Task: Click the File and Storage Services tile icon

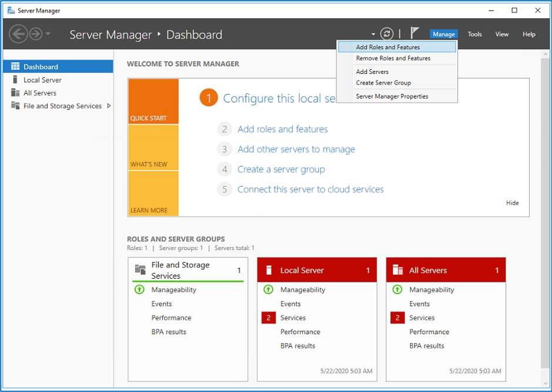Action: pyautogui.click(x=140, y=270)
